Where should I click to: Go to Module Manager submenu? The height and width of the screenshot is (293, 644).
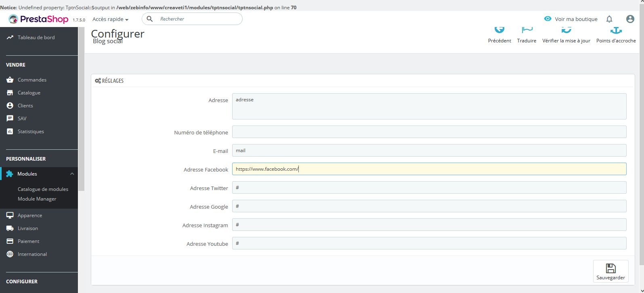tap(37, 199)
